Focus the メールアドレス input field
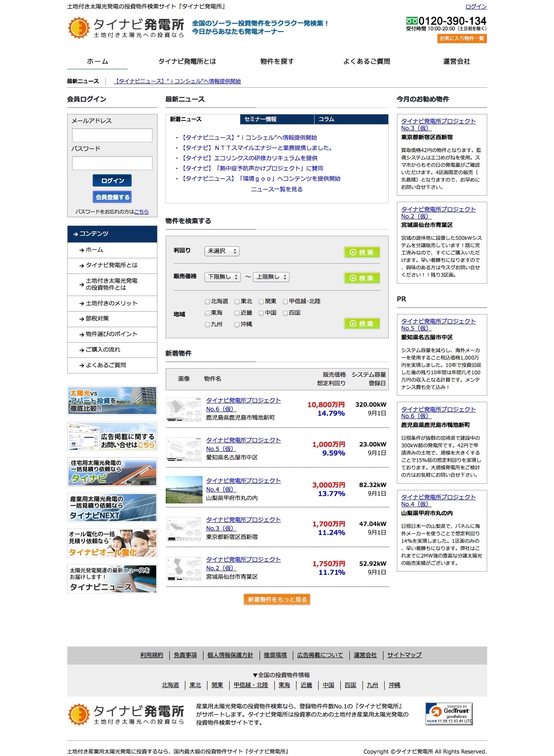Viewport: 554px width, 756px height. coord(112,135)
